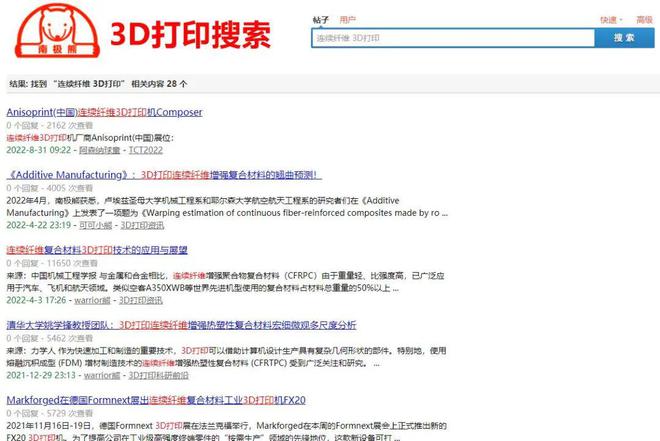Open the 《Additive Manufacturing》 result title

pyautogui.click(x=164, y=175)
